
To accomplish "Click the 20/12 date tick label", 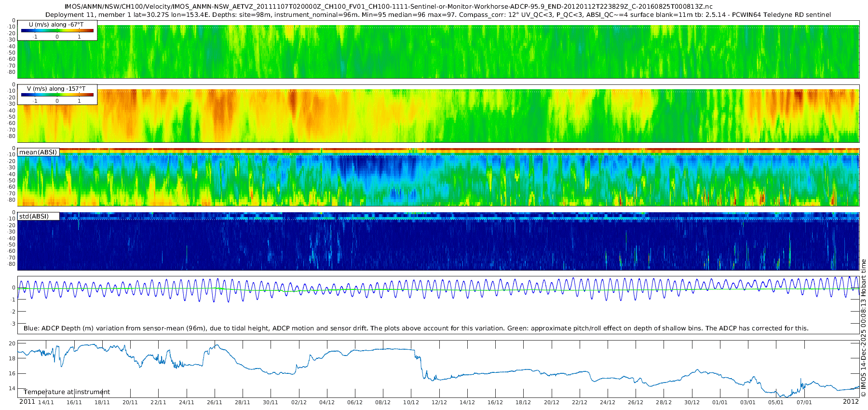I will (552, 402).
